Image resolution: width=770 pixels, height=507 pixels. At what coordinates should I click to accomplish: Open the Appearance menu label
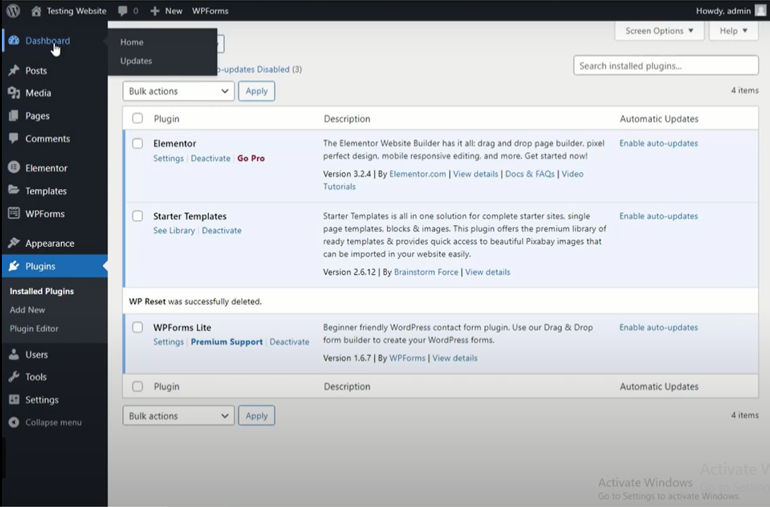click(x=50, y=243)
